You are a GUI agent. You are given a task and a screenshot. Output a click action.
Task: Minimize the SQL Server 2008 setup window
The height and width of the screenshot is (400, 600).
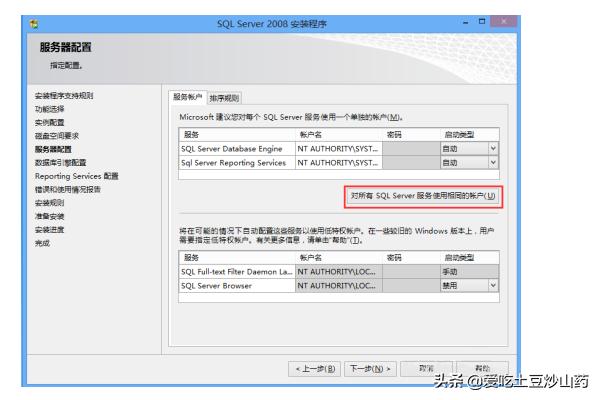pos(466,23)
